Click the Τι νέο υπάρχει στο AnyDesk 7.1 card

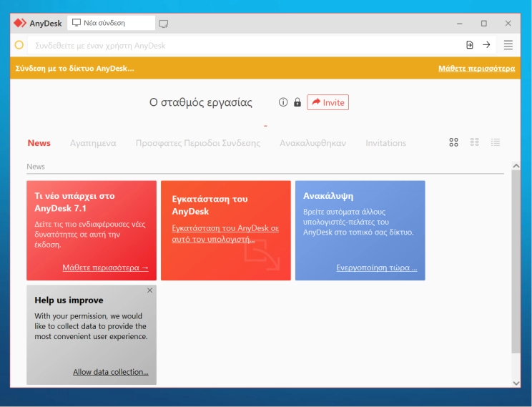tap(92, 230)
